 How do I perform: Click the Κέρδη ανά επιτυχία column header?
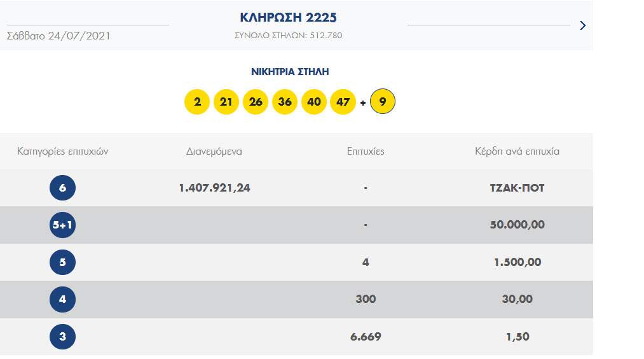517,151
